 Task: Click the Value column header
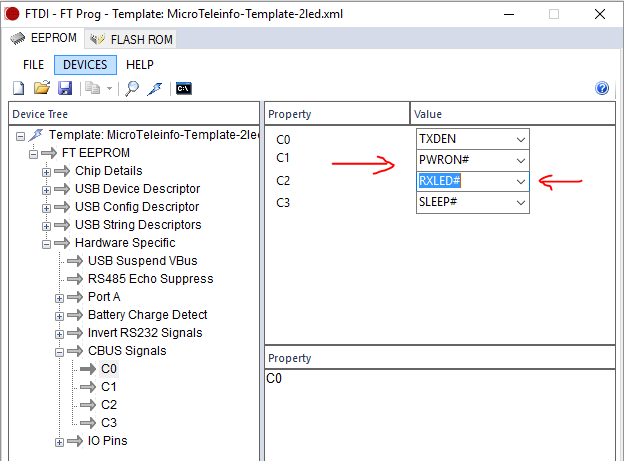point(513,114)
